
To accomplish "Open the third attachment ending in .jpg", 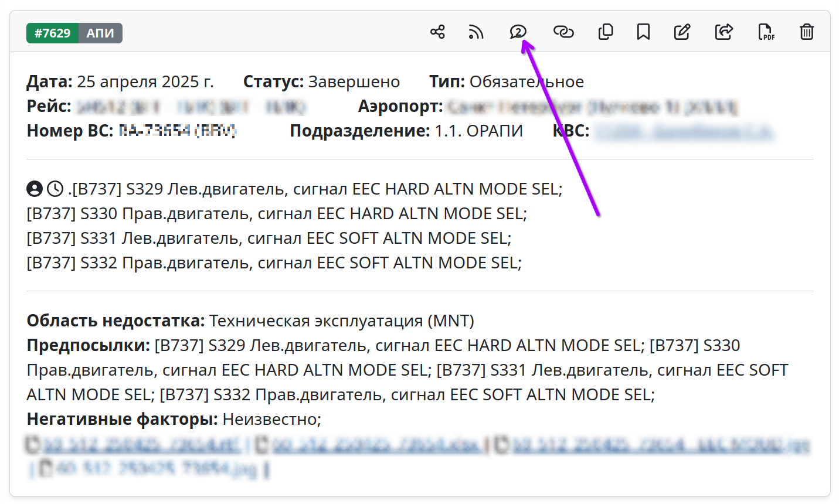I will pyautogui.click(x=660, y=445).
